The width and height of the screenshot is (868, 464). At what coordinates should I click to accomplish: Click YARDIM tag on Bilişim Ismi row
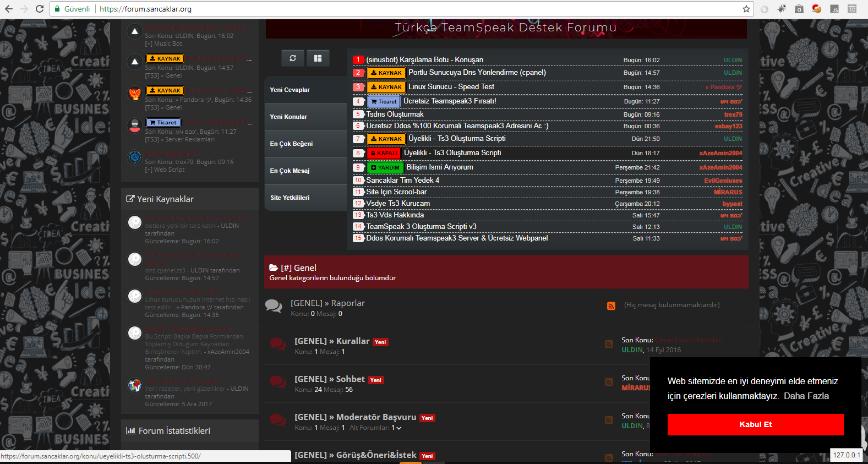tap(385, 167)
